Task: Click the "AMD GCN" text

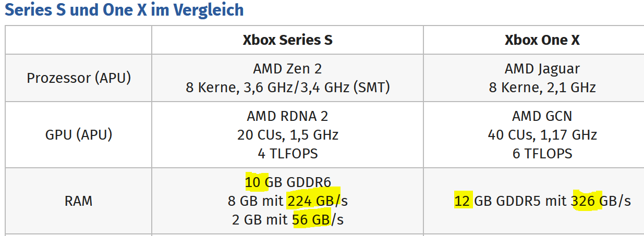Action: (542, 116)
